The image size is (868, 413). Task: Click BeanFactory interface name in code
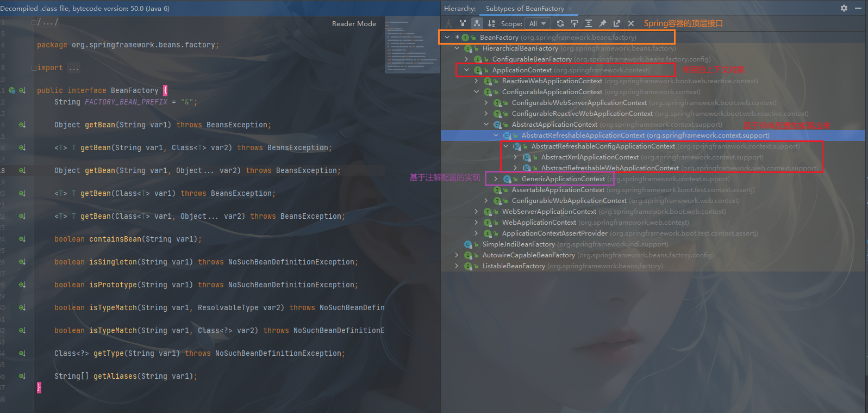135,90
